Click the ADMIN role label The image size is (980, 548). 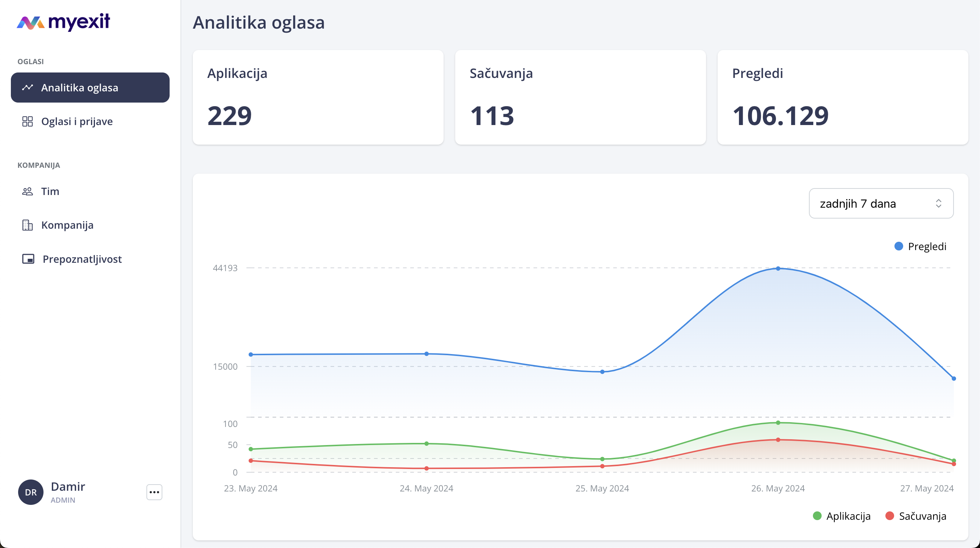tap(63, 500)
